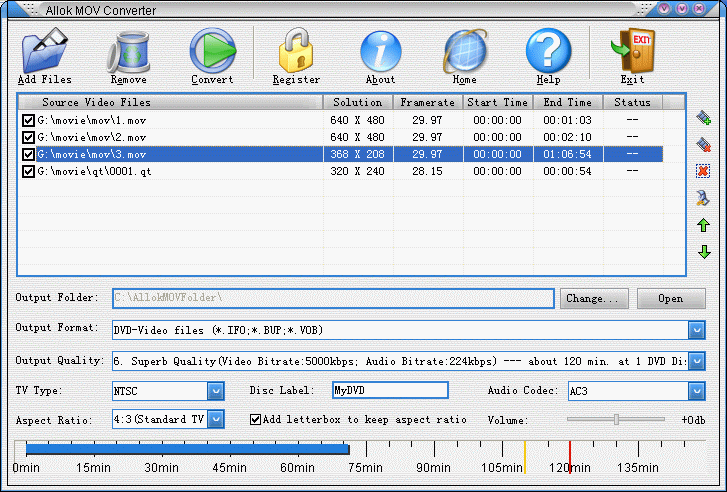Open the TV Type NTSC dropdown
The image size is (727, 492).
[x=215, y=391]
